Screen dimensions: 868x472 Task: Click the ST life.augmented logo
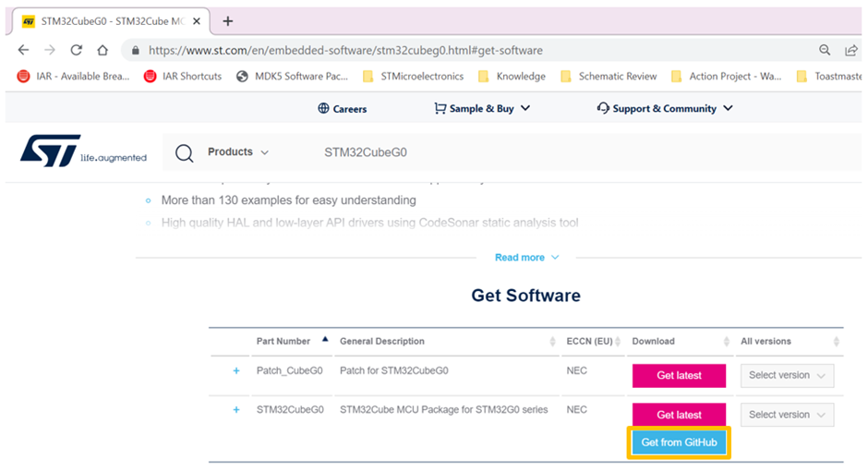tap(83, 151)
